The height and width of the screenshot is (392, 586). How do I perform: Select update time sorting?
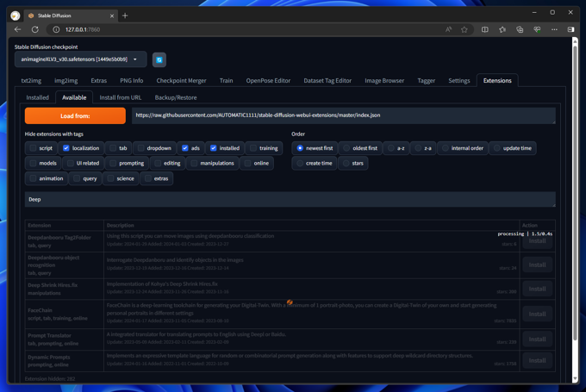coord(496,148)
